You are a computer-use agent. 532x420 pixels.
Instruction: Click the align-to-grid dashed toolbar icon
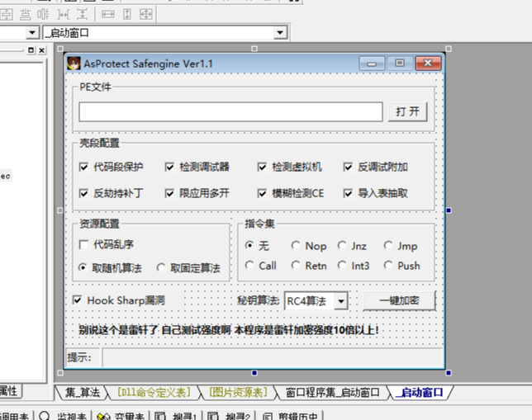pos(43,15)
